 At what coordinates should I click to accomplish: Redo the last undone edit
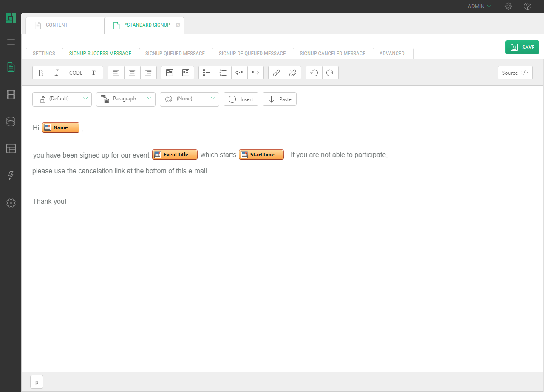(330, 73)
